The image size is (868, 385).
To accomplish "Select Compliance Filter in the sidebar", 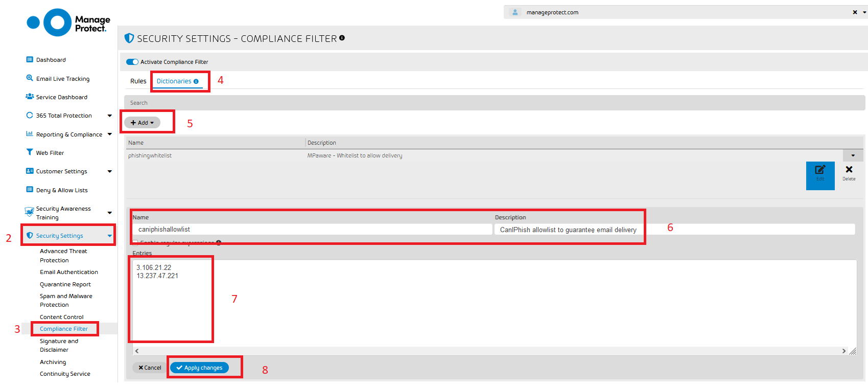I will pyautogui.click(x=64, y=329).
